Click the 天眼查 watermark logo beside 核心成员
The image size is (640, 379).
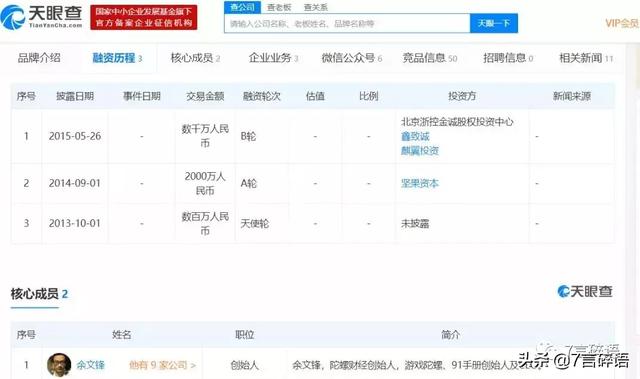tap(585, 291)
